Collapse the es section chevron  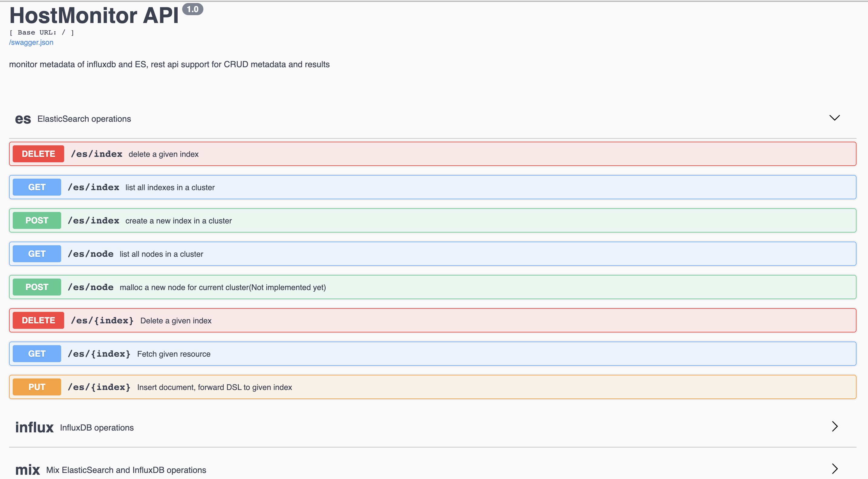[834, 118]
